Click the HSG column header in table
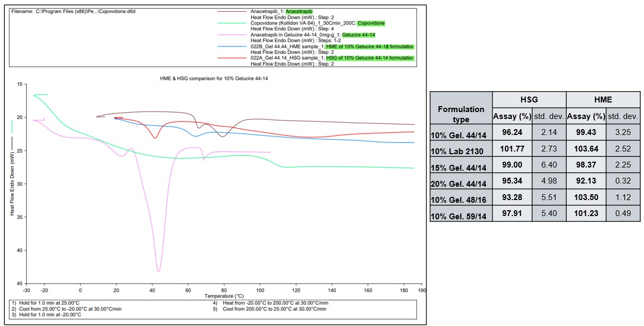Viewport: 644px width, 326px height. click(529, 99)
